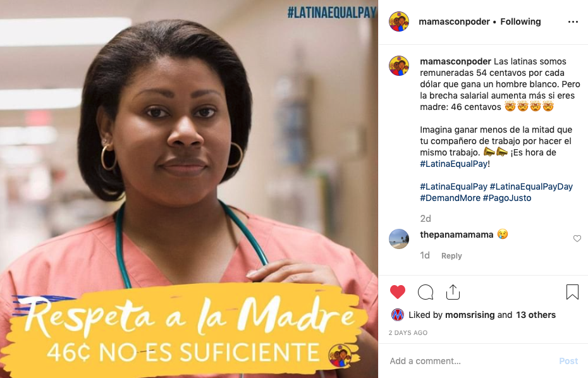
Task: Save the post with the bookmark icon
Action: click(572, 292)
